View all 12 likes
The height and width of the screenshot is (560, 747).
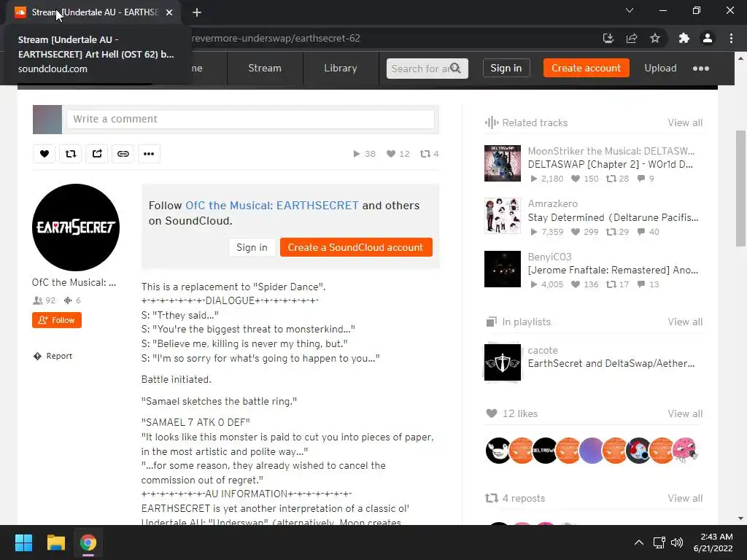click(684, 413)
